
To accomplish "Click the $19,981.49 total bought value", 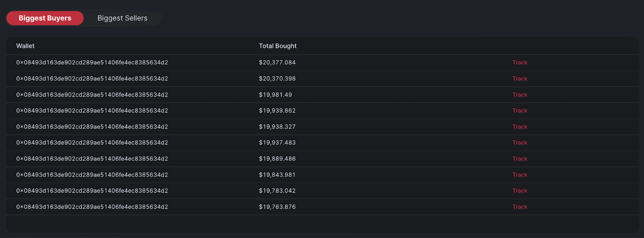I will [275, 95].
